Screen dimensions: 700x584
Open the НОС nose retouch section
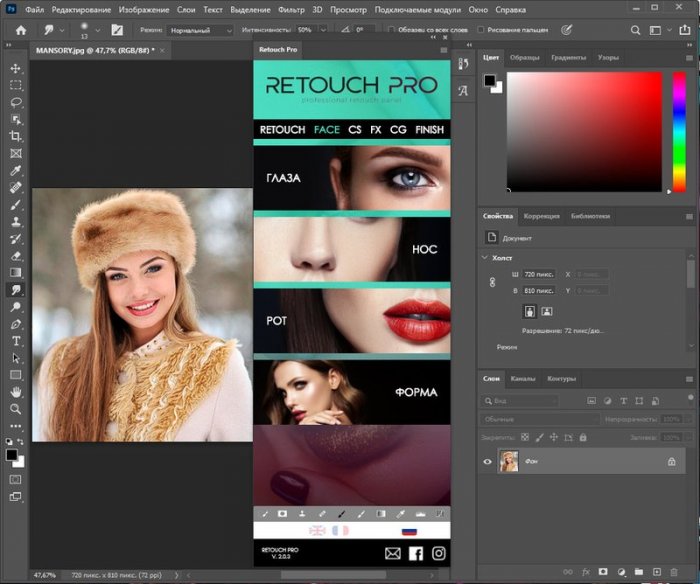(352, 249)
